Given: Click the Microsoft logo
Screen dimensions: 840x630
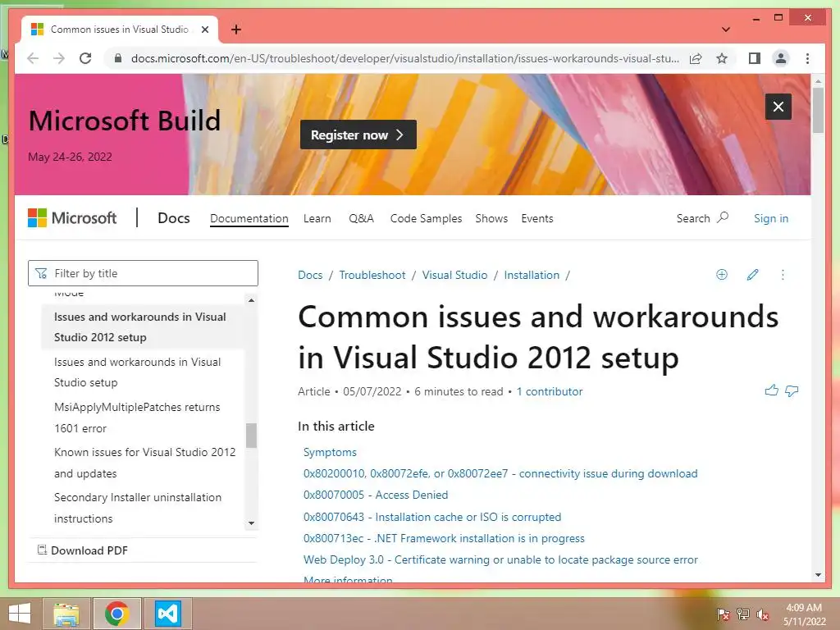Looking at the screenshot, I should (72, 218).
